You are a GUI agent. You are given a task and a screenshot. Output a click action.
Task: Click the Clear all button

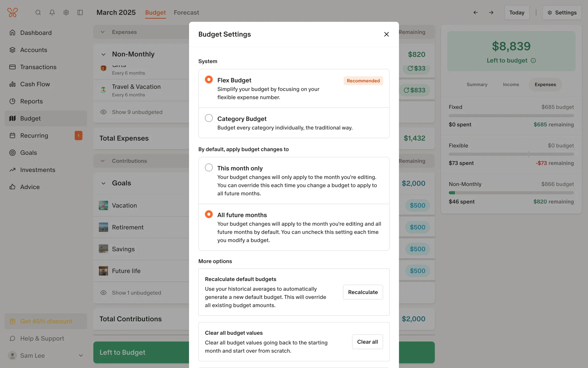coord(367,342)
